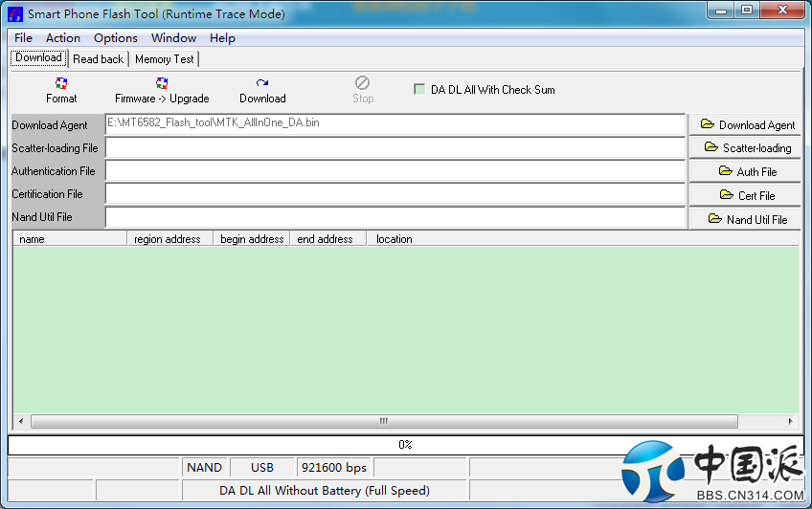Click the Nand Util File button
812x509 pixels.
pos(745,219)
